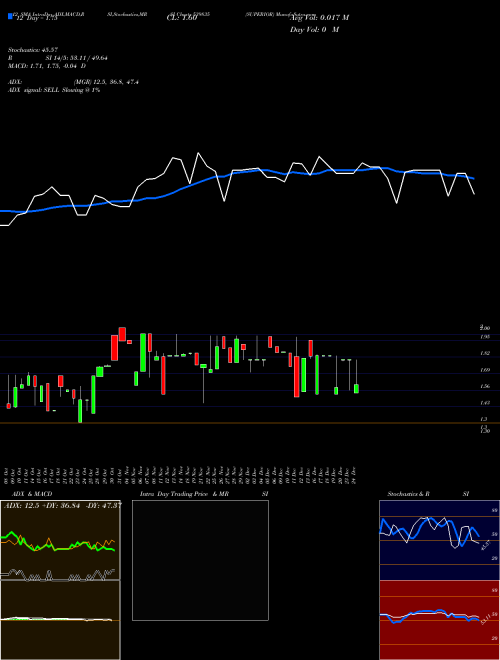Click the '(MGR) 12.5, 36.8, 47.4' values
This screenshot has height=660, width=500.
pos(106,82)
